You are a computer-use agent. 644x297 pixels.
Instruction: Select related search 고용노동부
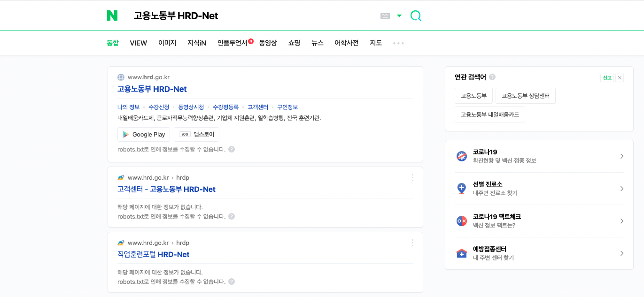473,96
